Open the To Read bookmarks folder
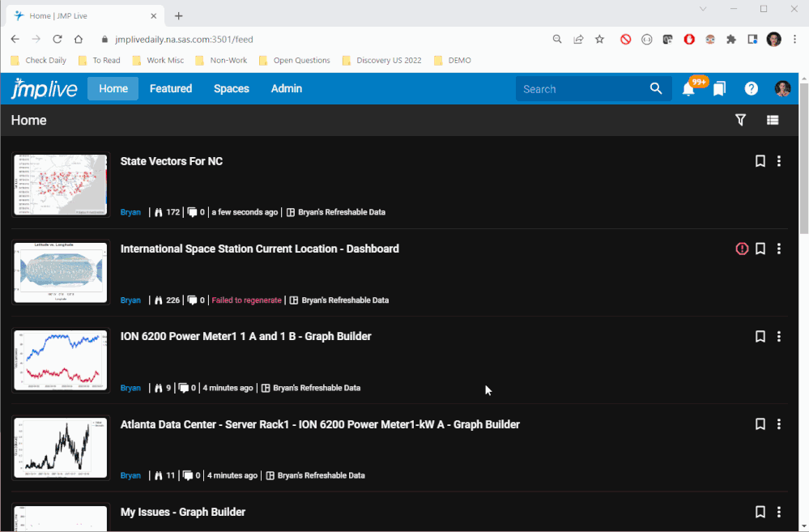Screen dimensions: 809x532 click(x=99, y=61)
